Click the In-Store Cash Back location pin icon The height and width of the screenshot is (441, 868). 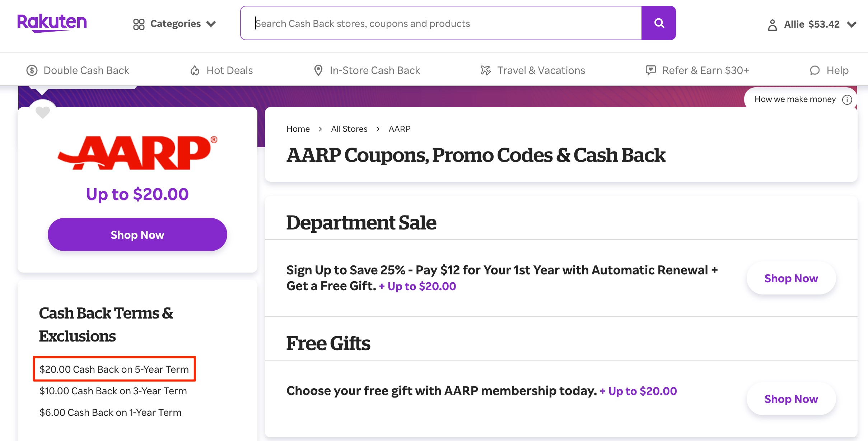click(319, 70)
